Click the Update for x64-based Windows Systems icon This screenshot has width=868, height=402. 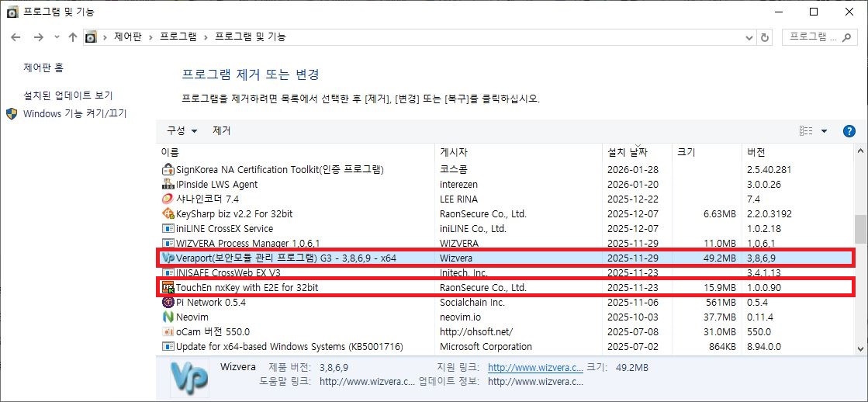pos(168,347)
